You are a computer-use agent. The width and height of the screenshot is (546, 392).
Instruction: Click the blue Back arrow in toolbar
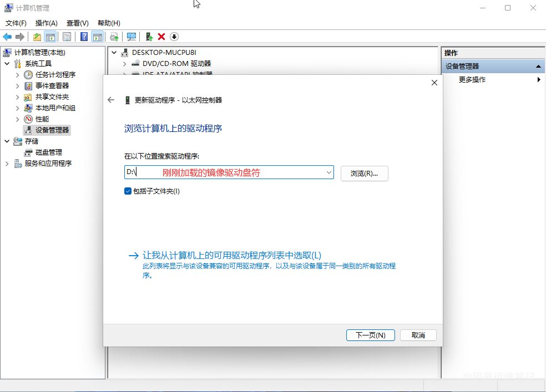click(7, 37)
